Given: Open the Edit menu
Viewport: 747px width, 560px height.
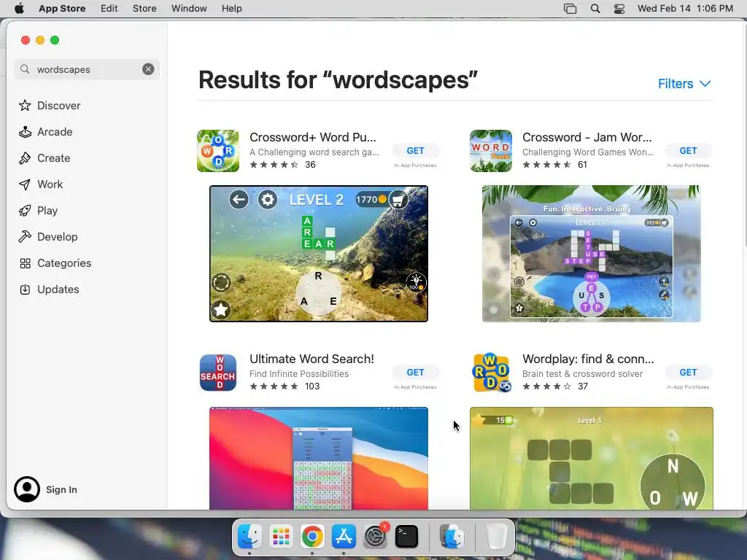Looking at the screenshot, I should pyautogui.click(x=109, y=9).
